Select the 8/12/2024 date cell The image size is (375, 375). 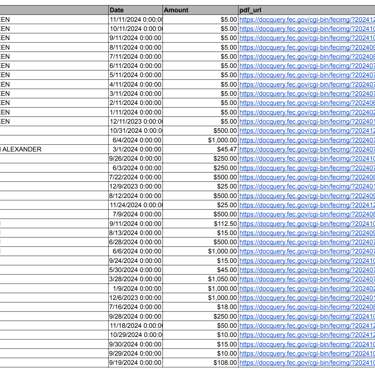[136, 196]
